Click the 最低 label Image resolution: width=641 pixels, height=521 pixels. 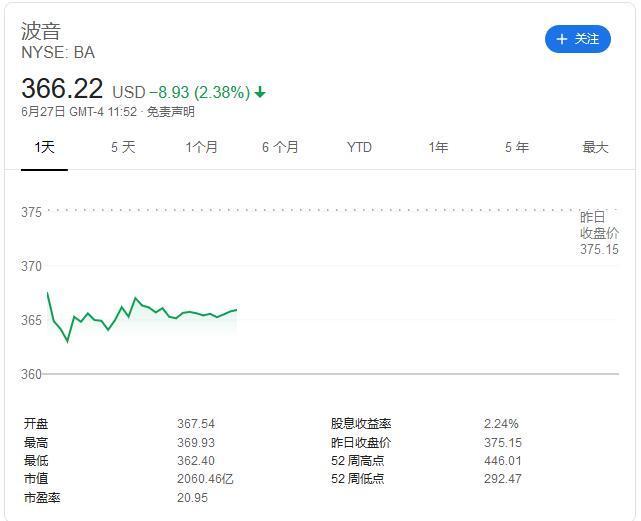point(36,460)
